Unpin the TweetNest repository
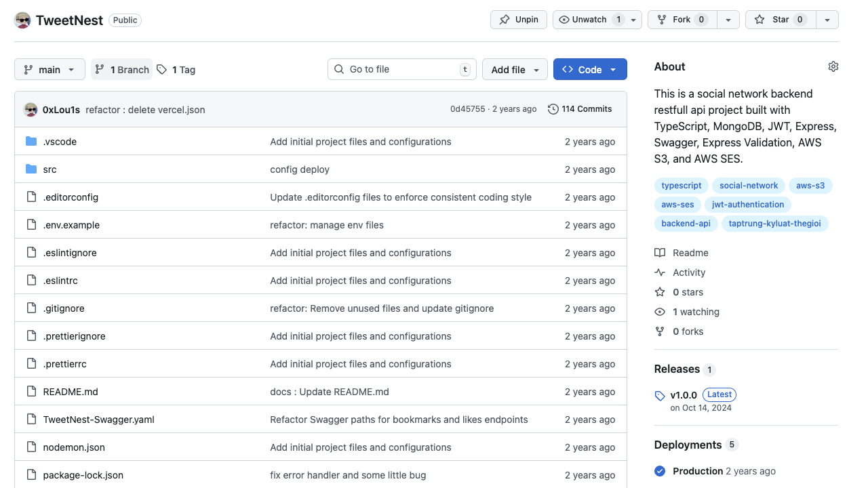Viewport: 868px width, 488px height. coord(519,20)
